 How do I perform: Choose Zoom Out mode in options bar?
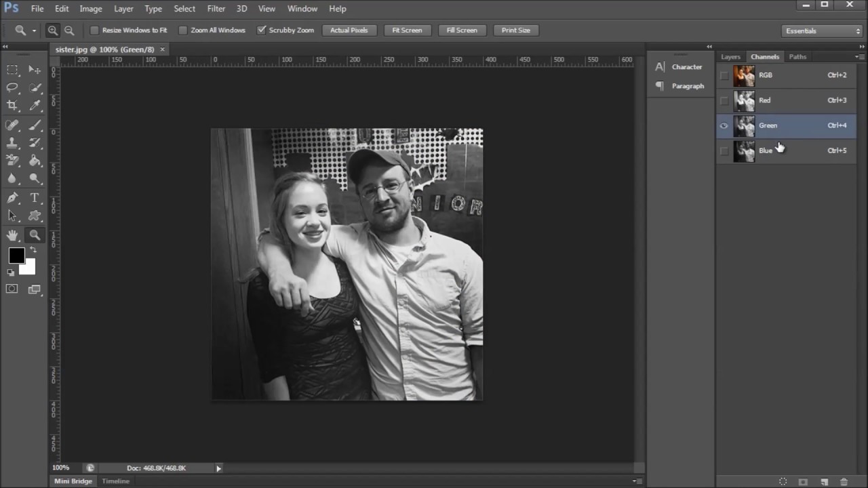[x=69, y=30]
